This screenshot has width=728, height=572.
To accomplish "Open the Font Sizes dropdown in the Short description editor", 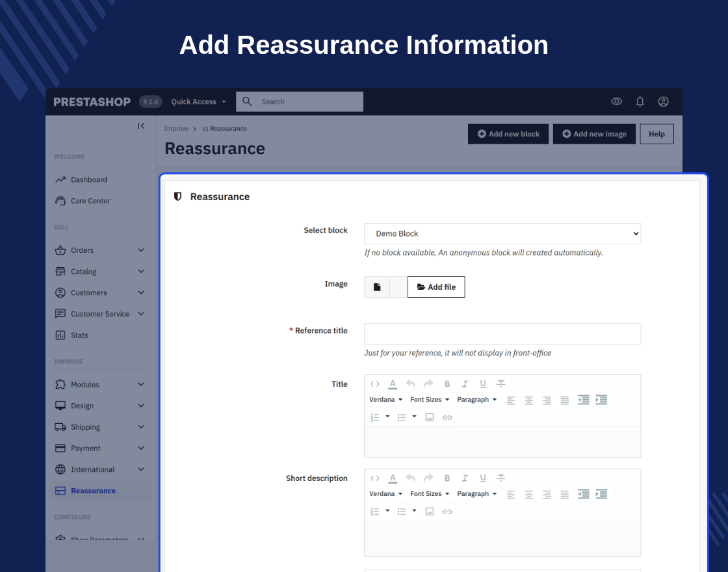I will (x=430, y=494).
